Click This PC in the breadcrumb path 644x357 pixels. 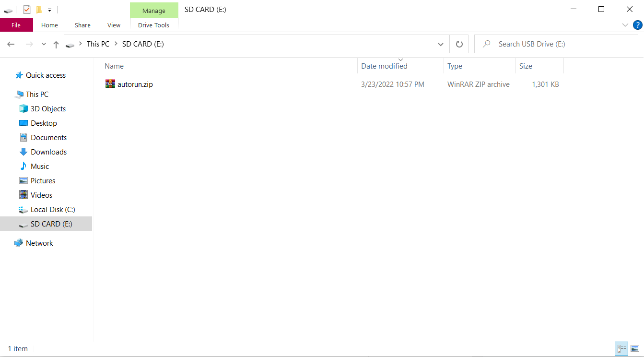[x=98, y=44]
